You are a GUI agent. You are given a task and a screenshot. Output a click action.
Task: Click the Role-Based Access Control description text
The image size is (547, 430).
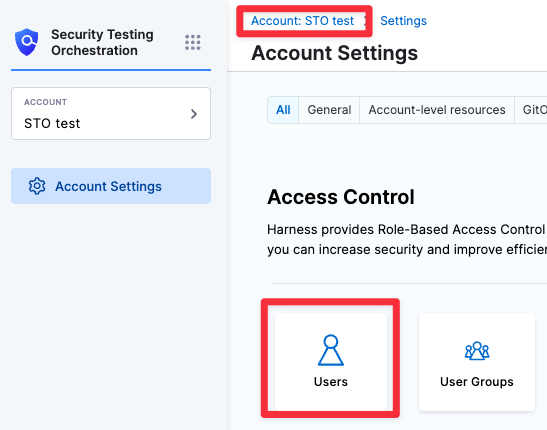407,240
